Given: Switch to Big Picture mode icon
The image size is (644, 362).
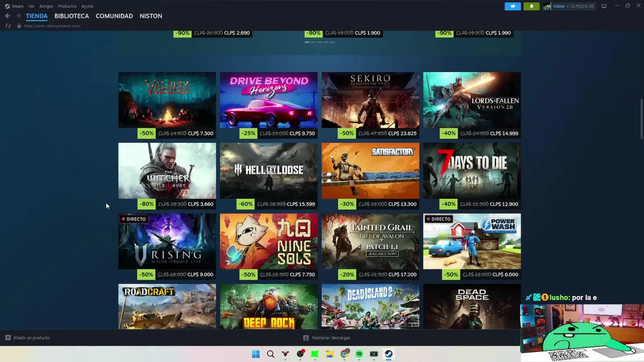Looking at the screenshot, I should tap(604, 6).
